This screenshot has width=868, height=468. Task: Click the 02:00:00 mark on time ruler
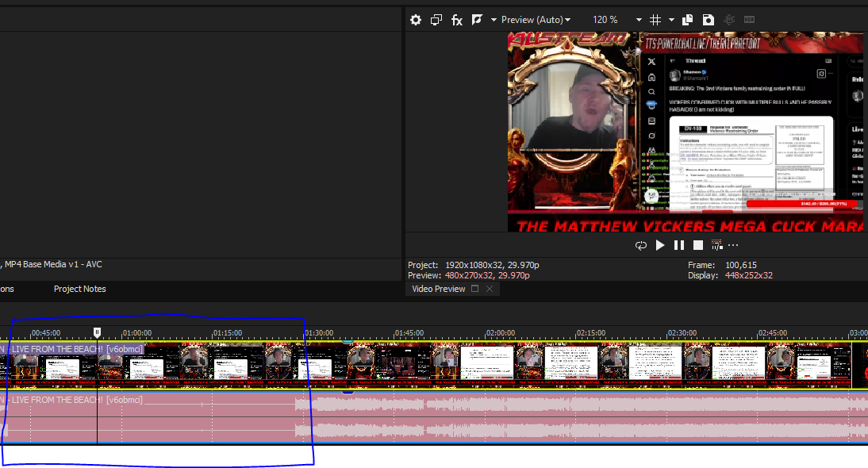click(501, 333)
